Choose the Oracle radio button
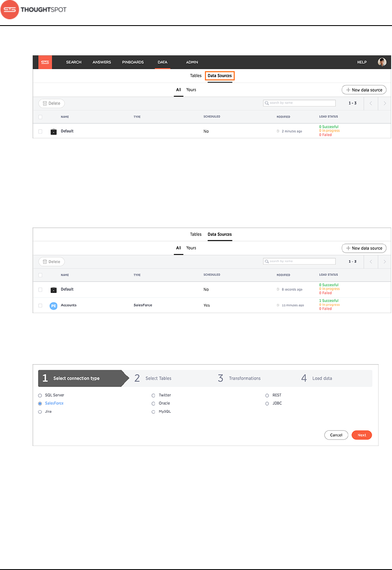392x570 pixels. point(153,404)
